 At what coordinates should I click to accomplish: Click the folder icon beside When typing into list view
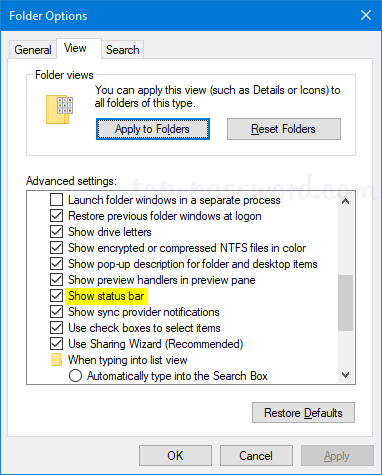click(57, 360)
